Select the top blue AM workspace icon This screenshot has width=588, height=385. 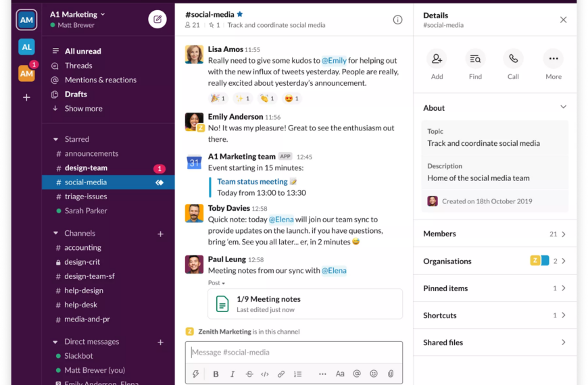tap(26, 20)
